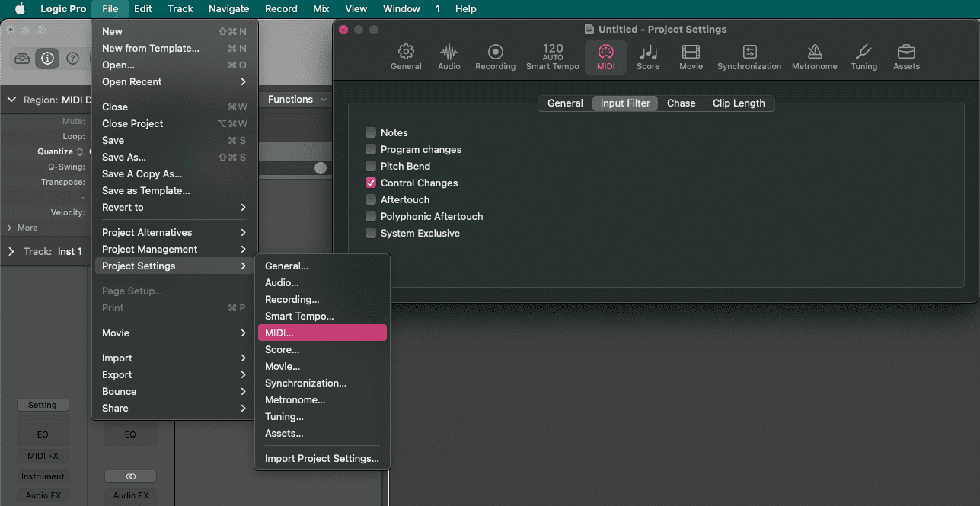Click the Instrument slot button
The image size is (980, 506).
[43, 476]
